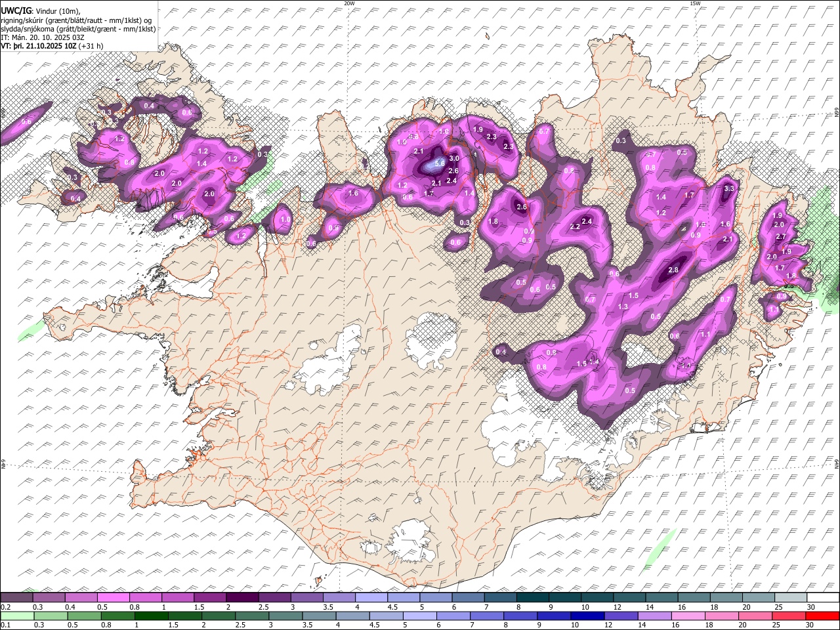Click the snowfall value '2.8' on the map
Viewport: 840px width, 630px height.
click(673, 270)
